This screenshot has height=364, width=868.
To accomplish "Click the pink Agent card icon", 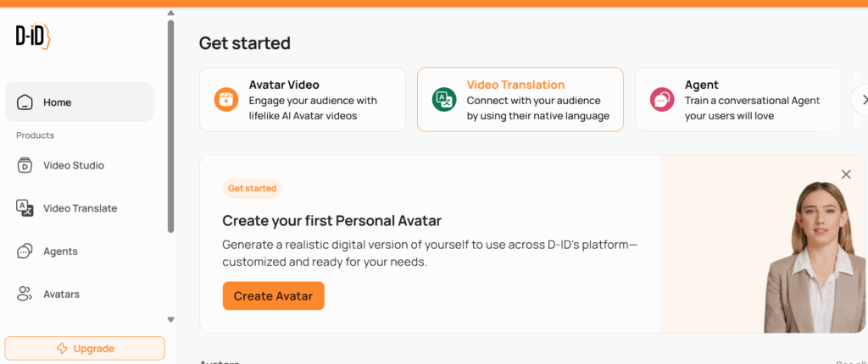I will 662,100.
